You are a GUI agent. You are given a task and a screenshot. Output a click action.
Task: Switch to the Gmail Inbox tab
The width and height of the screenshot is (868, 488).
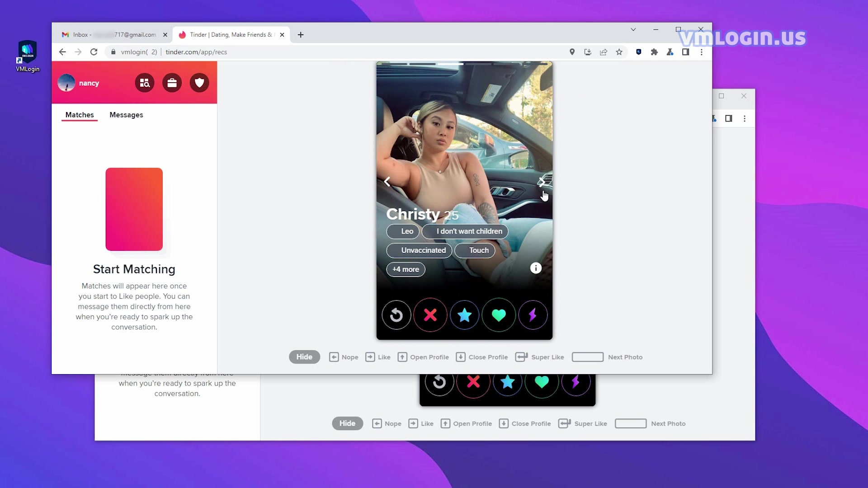click(x=114, y=35)
